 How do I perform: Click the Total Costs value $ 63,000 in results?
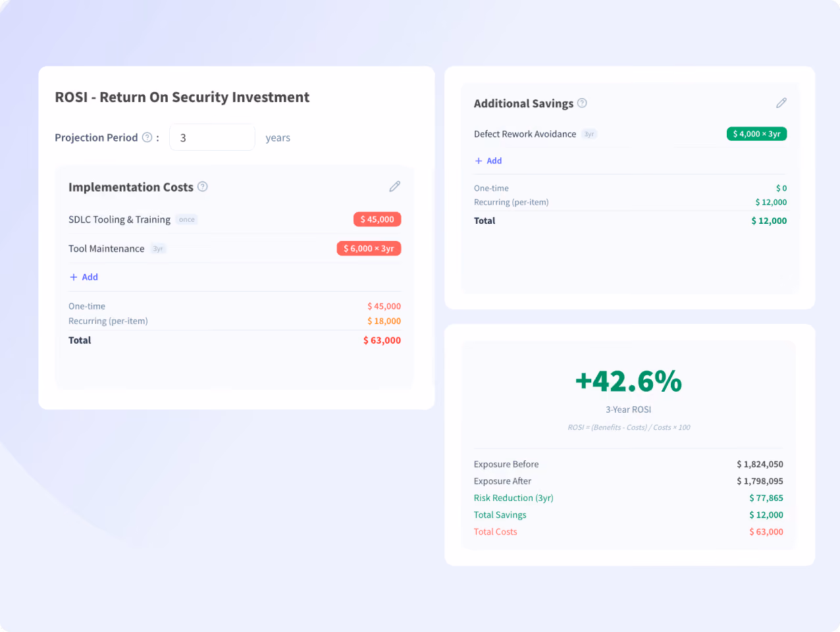[x=766, y=532]
